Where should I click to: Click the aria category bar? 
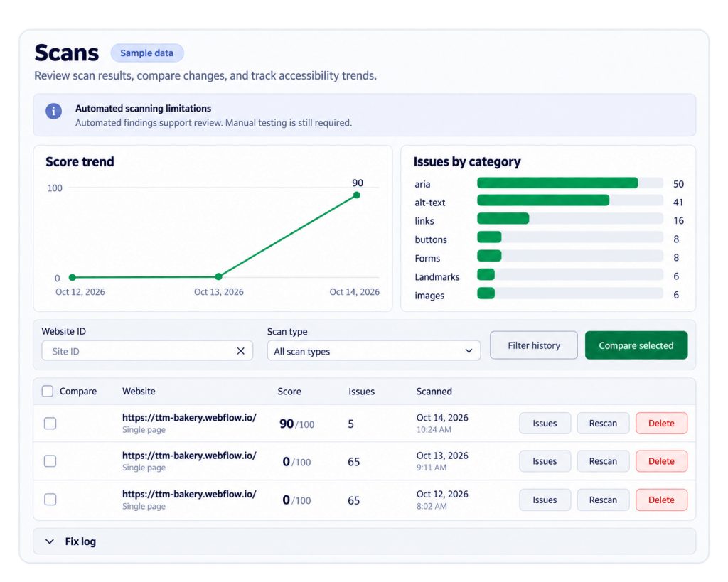569,183
